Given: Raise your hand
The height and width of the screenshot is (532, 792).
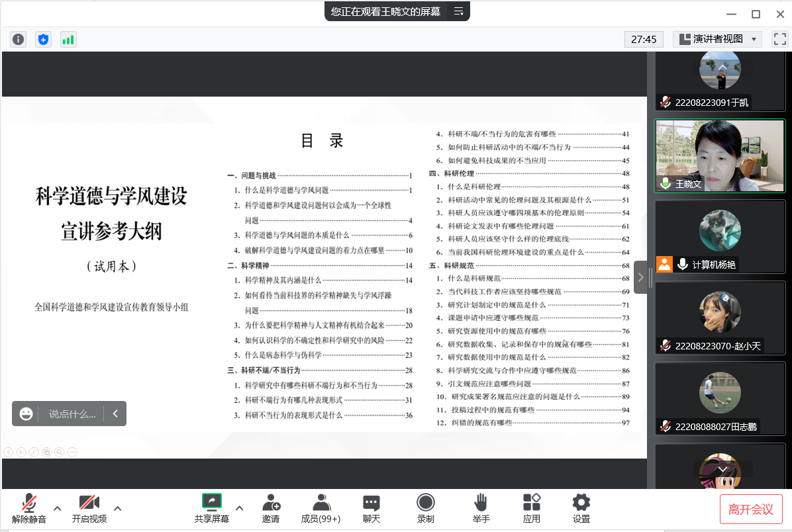Looking at the screenshot, I should coord(481,508).
